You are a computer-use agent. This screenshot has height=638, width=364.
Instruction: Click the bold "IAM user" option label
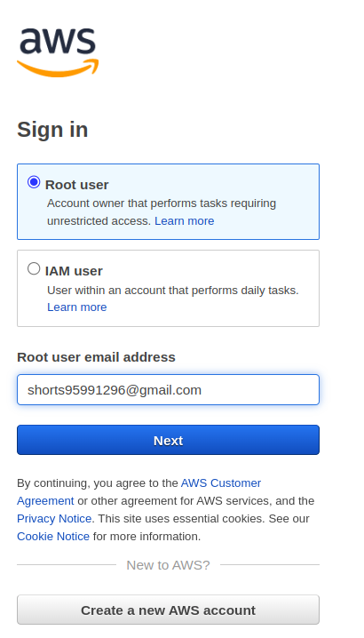[74, 271]
